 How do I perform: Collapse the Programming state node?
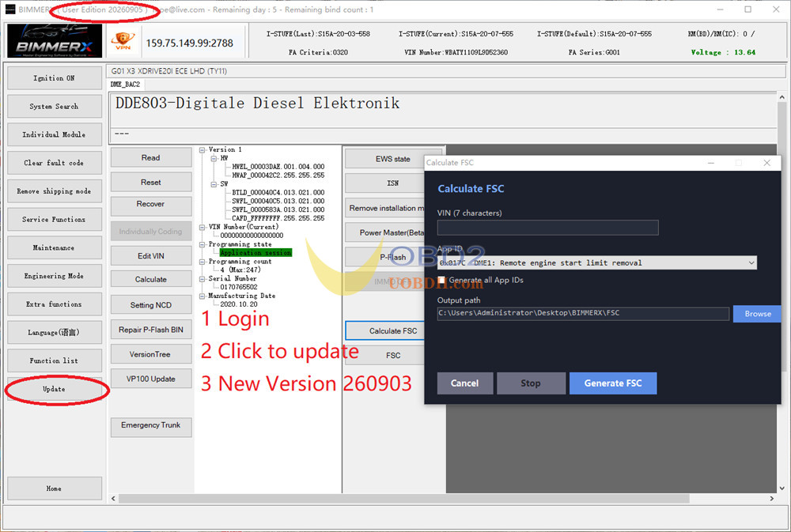tap(202, 244)
